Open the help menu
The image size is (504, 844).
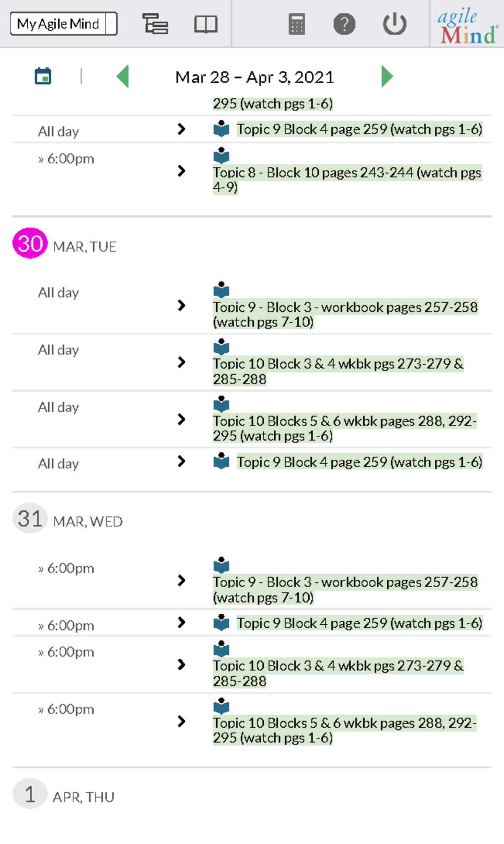(344, 24)
